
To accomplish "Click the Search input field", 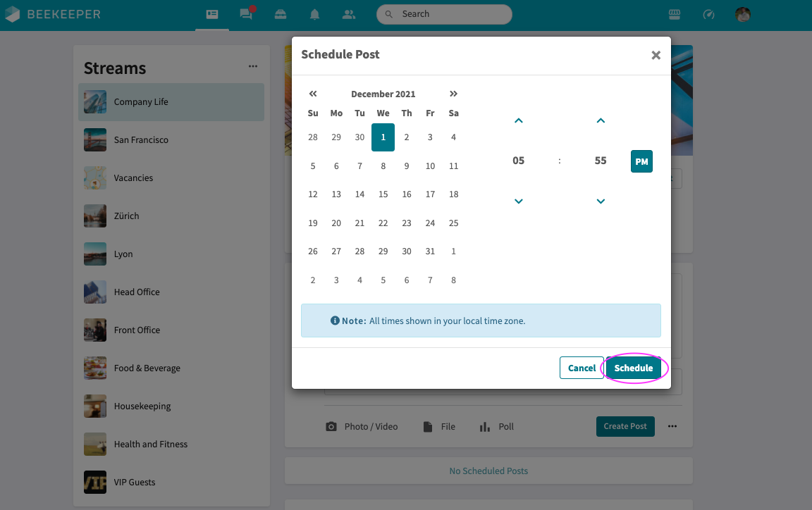I will point(451,14).
